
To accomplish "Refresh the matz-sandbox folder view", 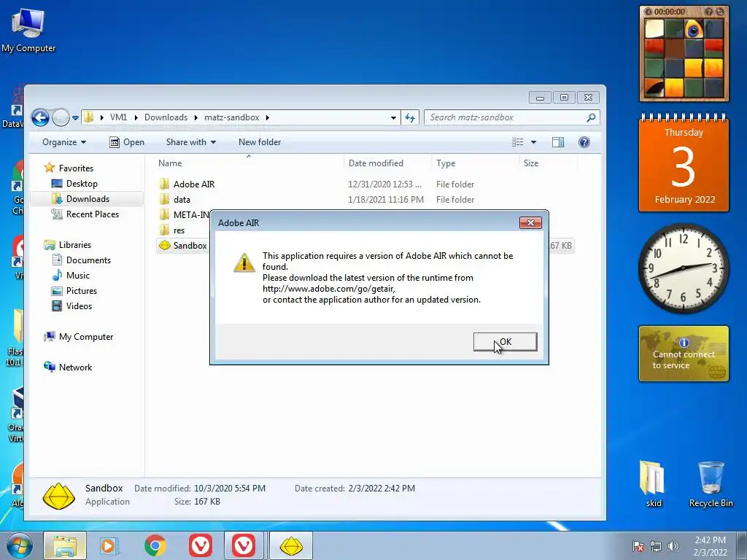I will [410, 117].
